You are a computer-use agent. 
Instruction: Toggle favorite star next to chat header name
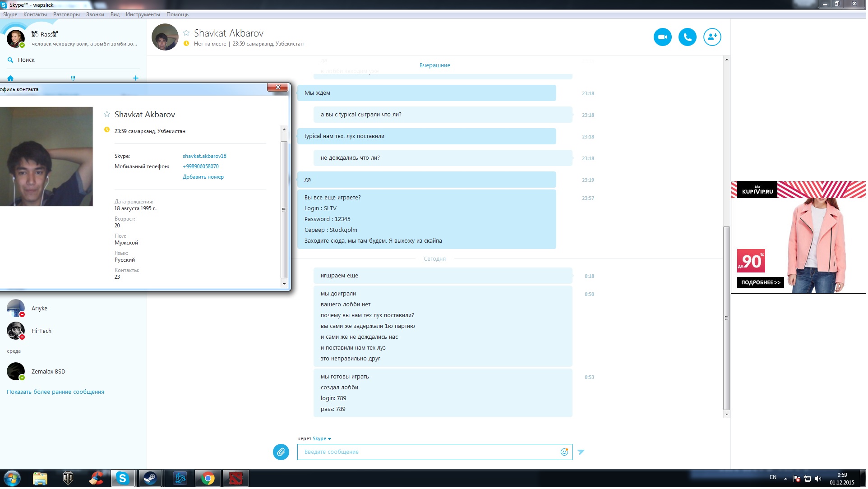pos(186,33)
